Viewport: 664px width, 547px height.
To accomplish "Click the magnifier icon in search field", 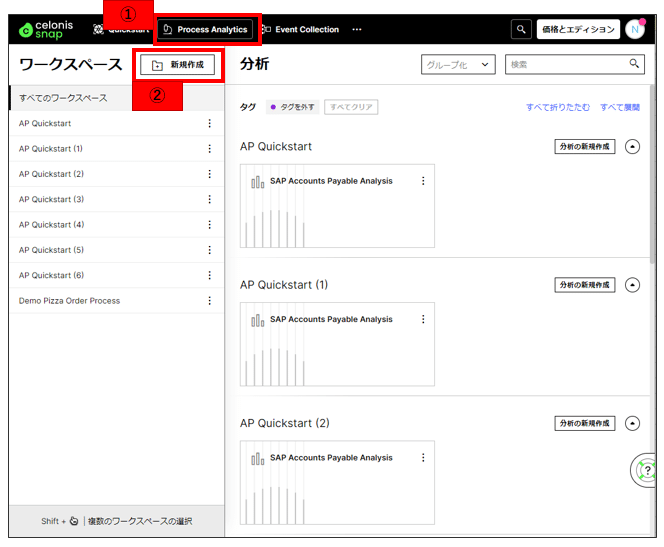I will (x=634, y=64).
